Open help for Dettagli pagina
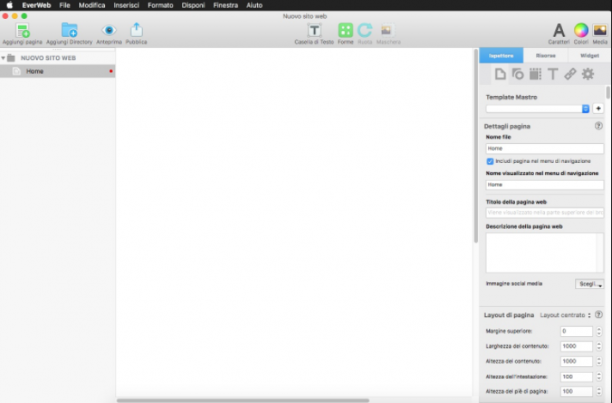The height and width of the screenshot is (403, 612). pos(598,126)
